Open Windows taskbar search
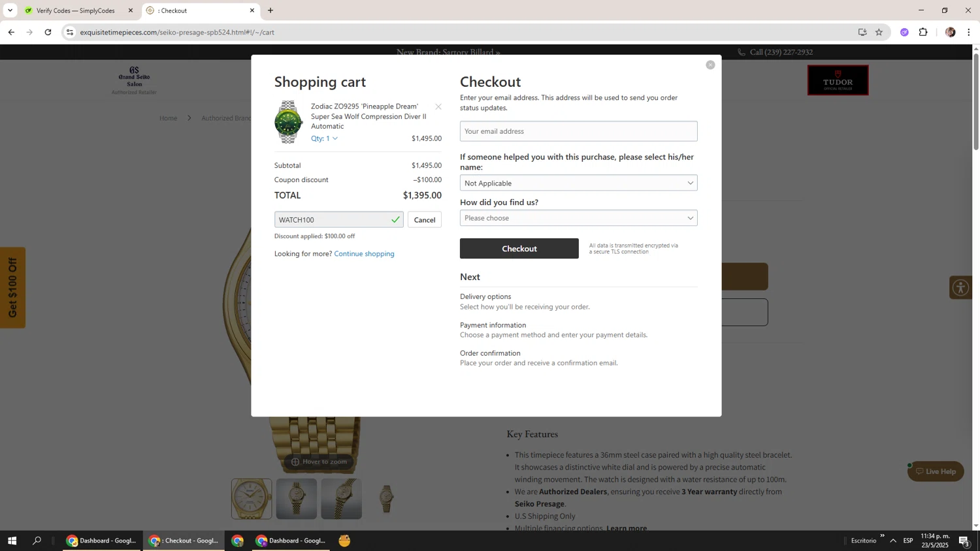Screen dimensions: 980x551 [37, 541]
